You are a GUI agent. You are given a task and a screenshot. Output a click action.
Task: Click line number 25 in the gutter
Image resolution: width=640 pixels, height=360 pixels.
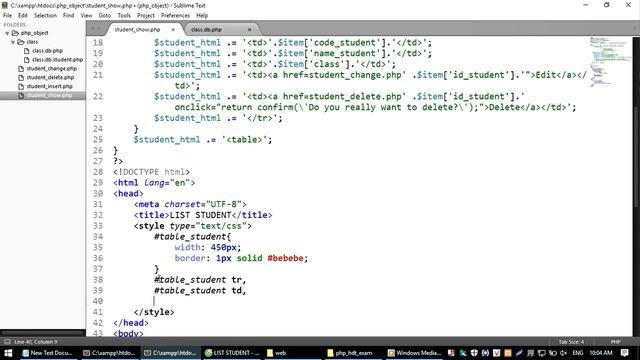pos(98,140)
